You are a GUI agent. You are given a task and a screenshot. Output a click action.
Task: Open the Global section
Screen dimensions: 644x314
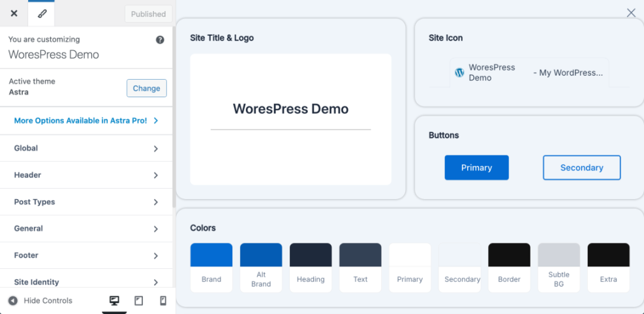(86, 148)
